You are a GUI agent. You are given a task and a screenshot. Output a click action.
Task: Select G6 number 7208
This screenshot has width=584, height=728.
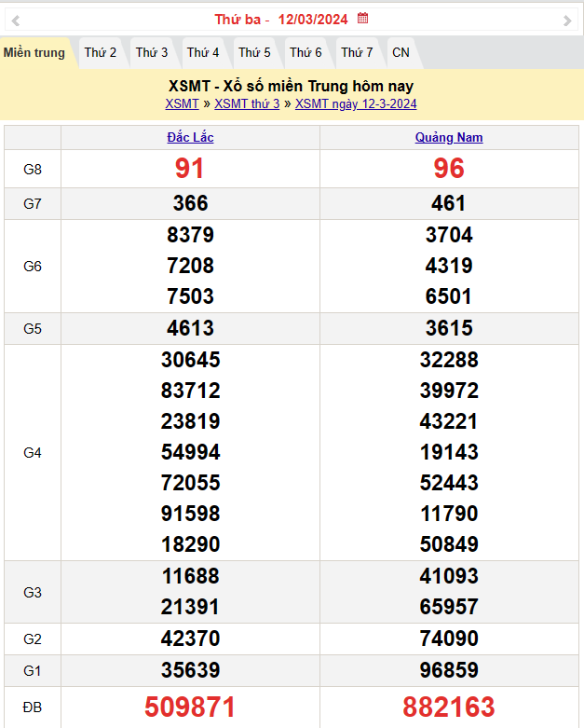[x=190, y=266]
